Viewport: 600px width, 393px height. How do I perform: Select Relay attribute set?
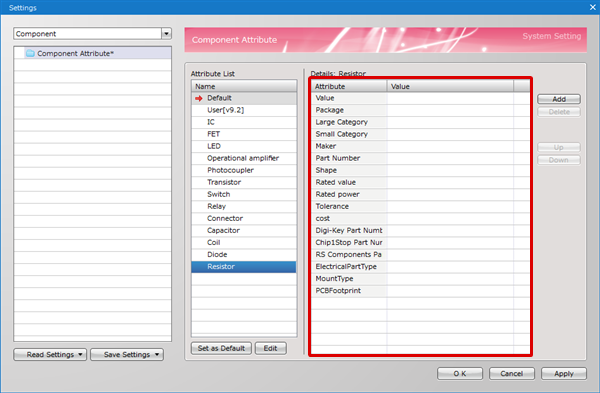tap(244, 206)
